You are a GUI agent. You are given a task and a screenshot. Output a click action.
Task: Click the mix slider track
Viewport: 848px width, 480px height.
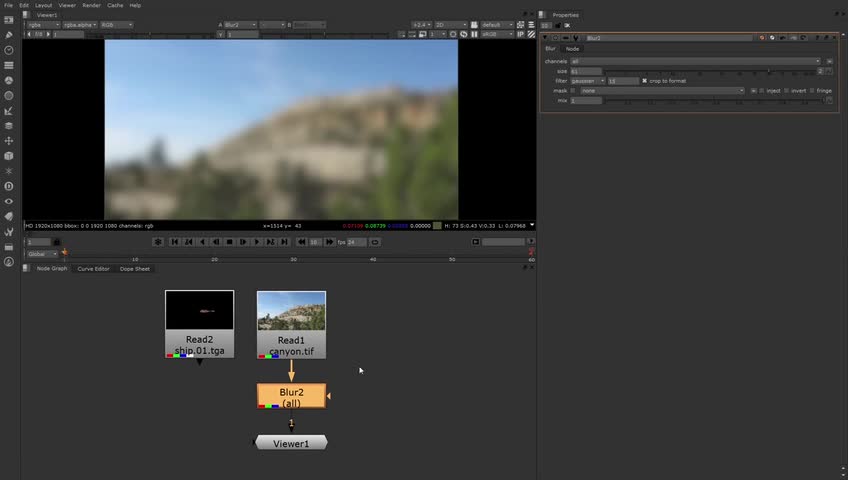click(x=714, y=101)
